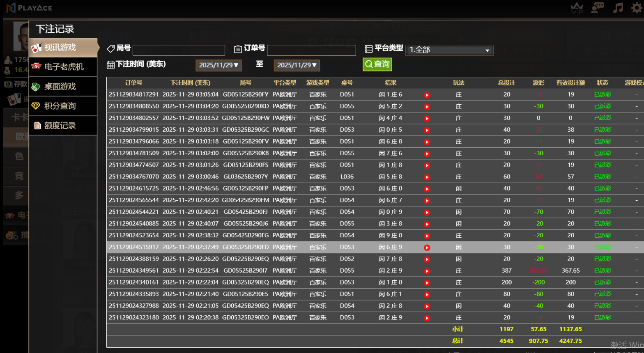
Task: Open the end date picker dropdown
Action: [x=297, y=65]
